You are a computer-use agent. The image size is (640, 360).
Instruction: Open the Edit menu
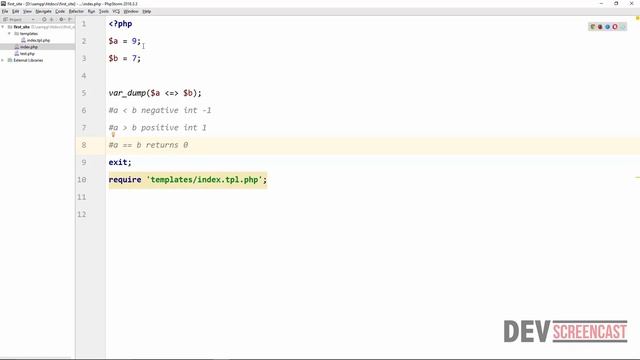[16, 11]
